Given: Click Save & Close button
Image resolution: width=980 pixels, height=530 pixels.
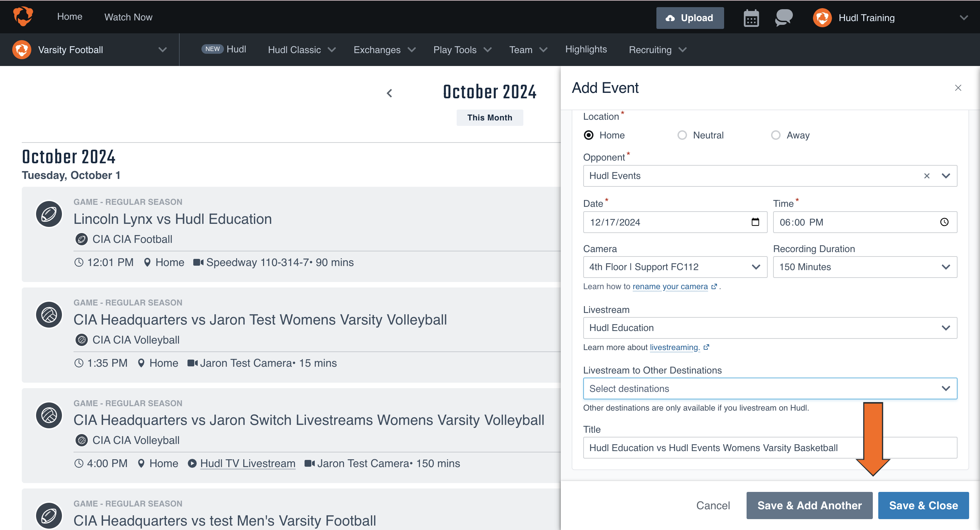Looking at the screenshot, I should 923,505.
